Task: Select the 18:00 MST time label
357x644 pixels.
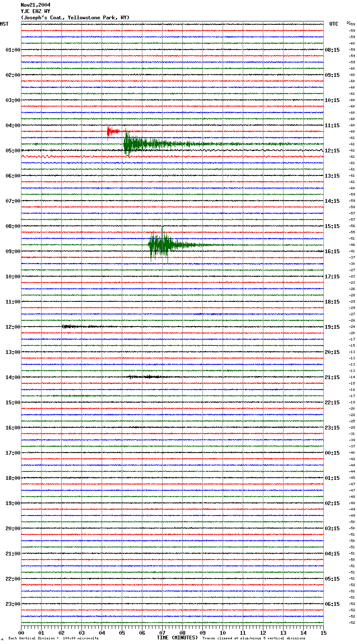Action: pos(13,478)
